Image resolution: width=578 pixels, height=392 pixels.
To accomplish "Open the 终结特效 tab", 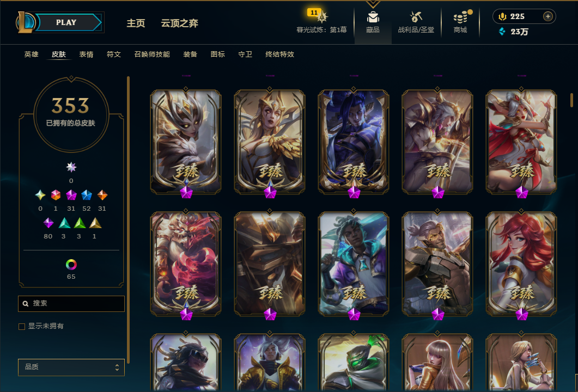I will pyautogui.click(x=280, y=54).
